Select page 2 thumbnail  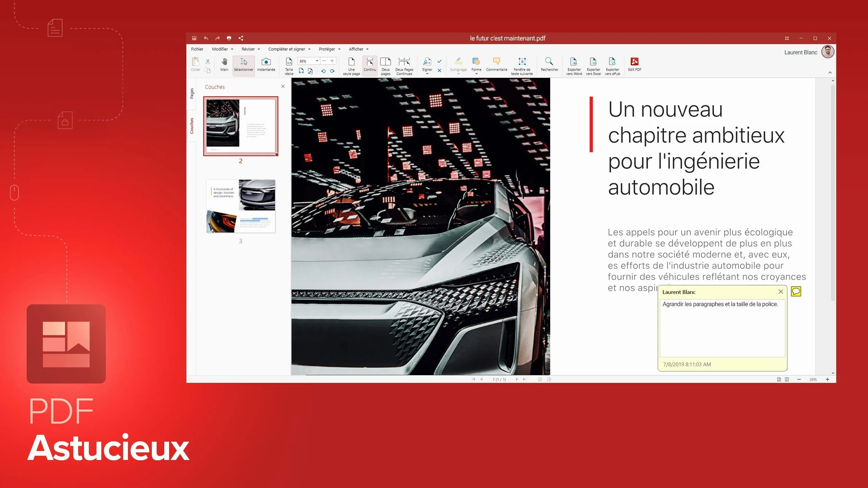click(241, 126)
